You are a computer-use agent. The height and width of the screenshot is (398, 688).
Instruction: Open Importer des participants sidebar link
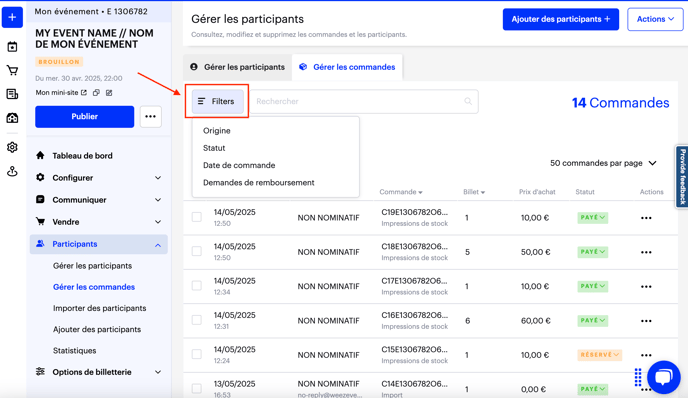[x=100, y=308]
